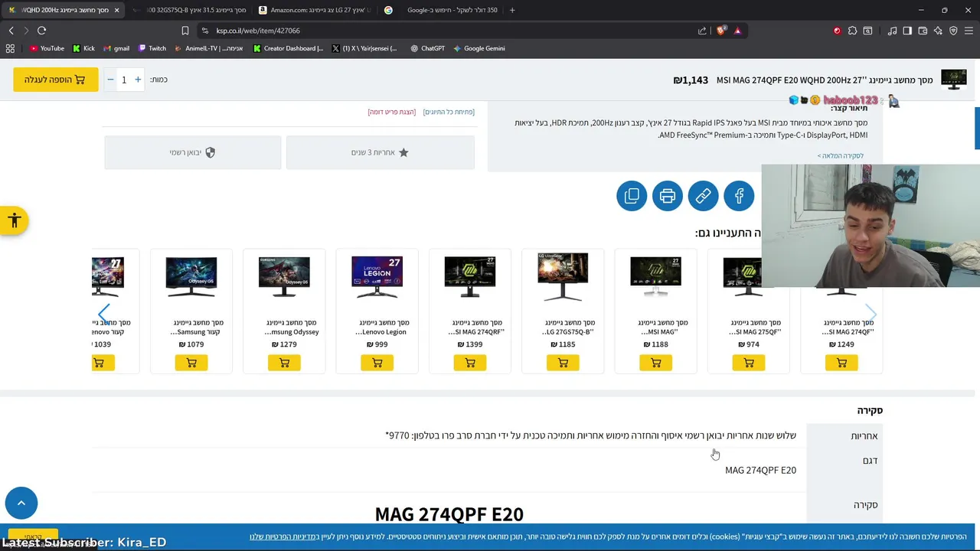Viewport: 980px width, 551px height.
Task: Open the YouTube bookmark
Action: point(47,48)
